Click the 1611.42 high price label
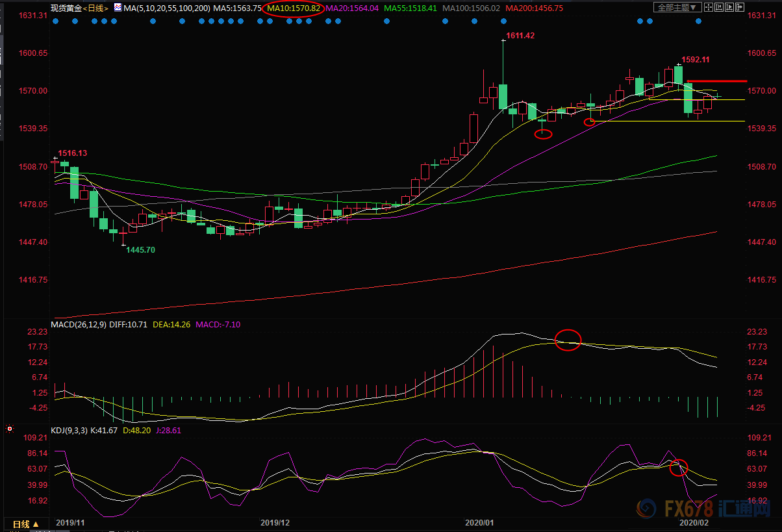The image size is (782, 532). 520,36
